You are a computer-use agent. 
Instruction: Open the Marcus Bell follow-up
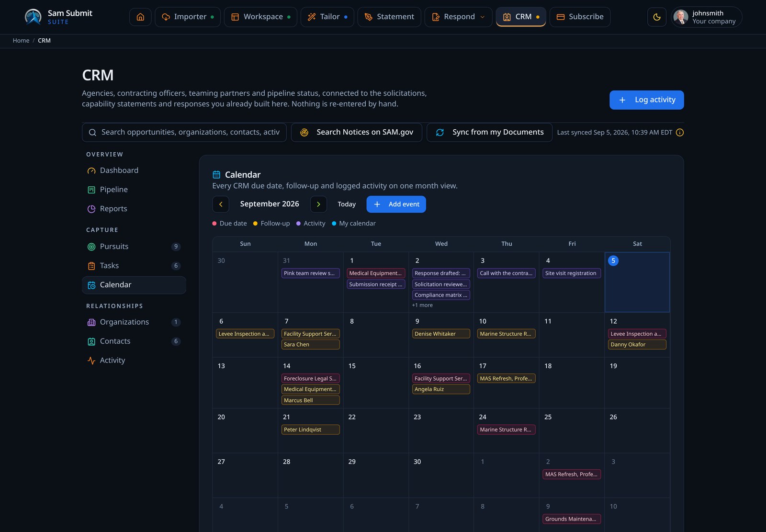pos(311,401)
